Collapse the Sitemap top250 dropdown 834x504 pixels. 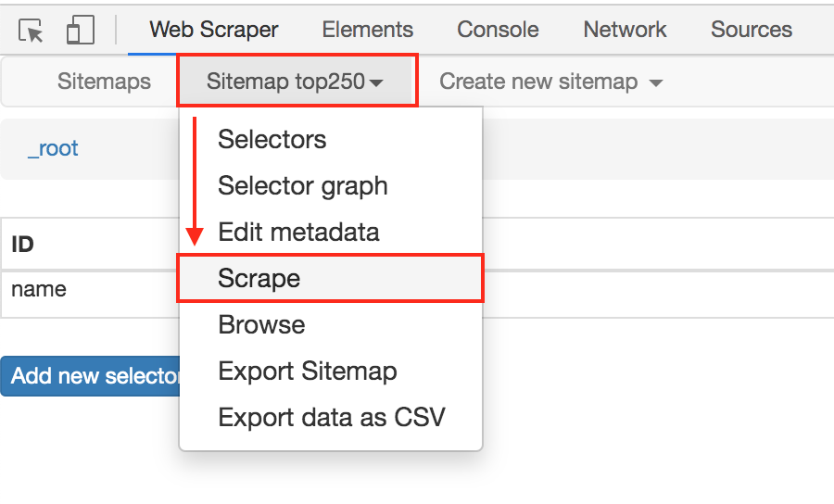(x=296, y=82)
